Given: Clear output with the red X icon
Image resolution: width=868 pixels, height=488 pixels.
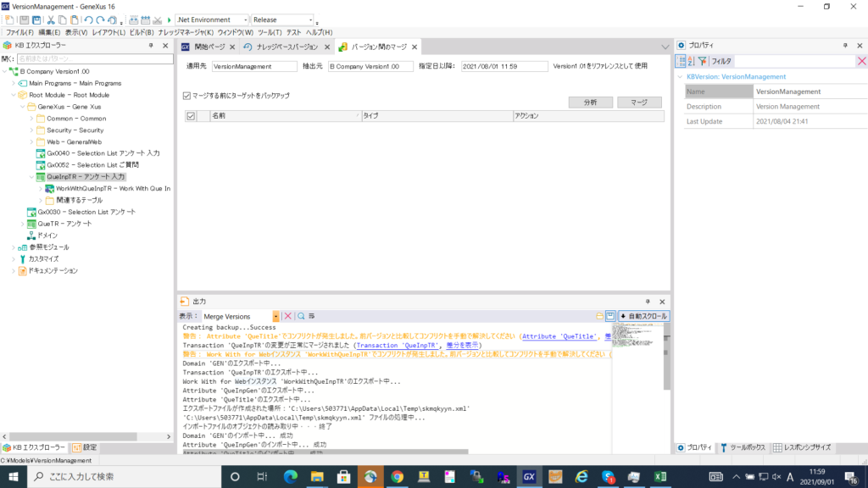Looking at the screenshot, I should point(288,316).
